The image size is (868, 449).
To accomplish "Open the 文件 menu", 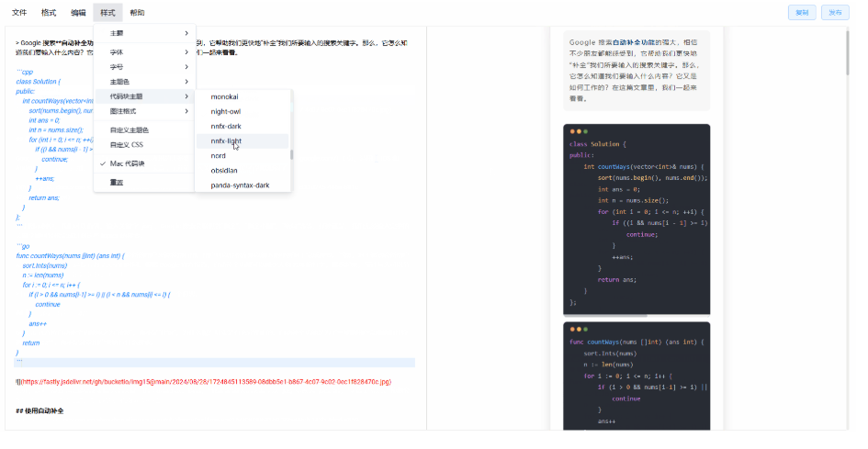I will [19, 13].
